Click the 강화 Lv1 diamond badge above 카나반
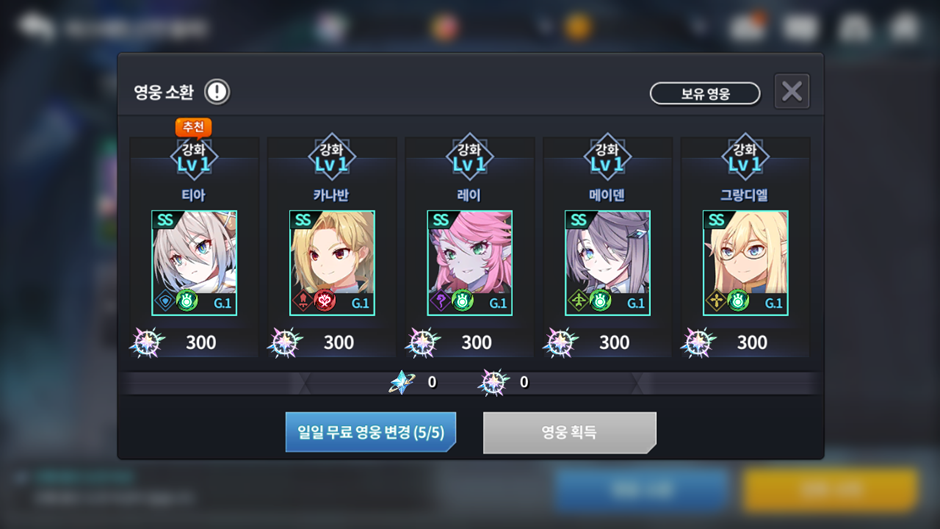Viewport: 940px width, 529px height. click(332, 157)
